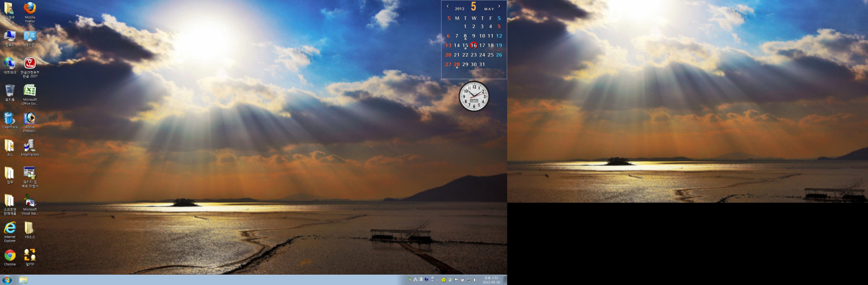
Task: Open the ALL folder on desktop
Action: click(x=9, y=146)
